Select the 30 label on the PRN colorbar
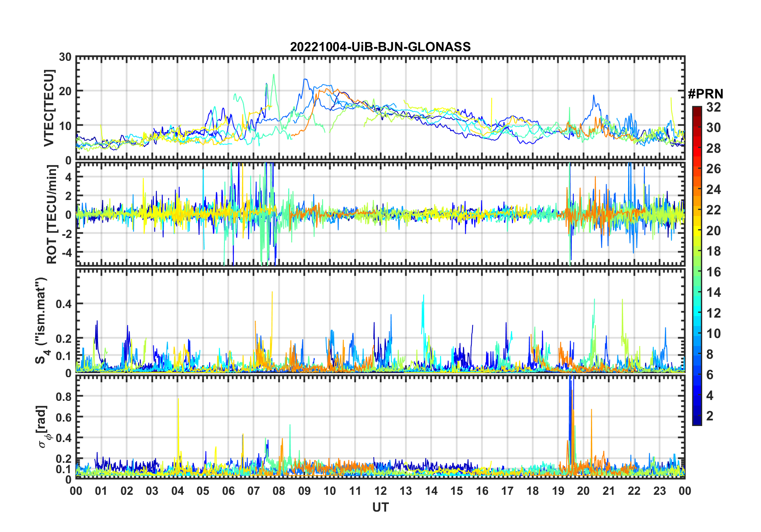Screen dimensions: 761x532 tap(714, 128)
